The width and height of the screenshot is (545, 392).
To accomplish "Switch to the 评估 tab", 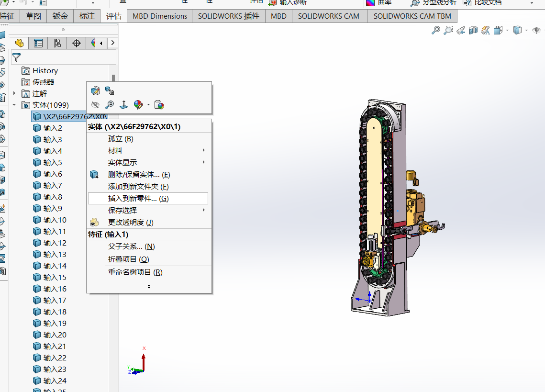I will coord(114,16).
